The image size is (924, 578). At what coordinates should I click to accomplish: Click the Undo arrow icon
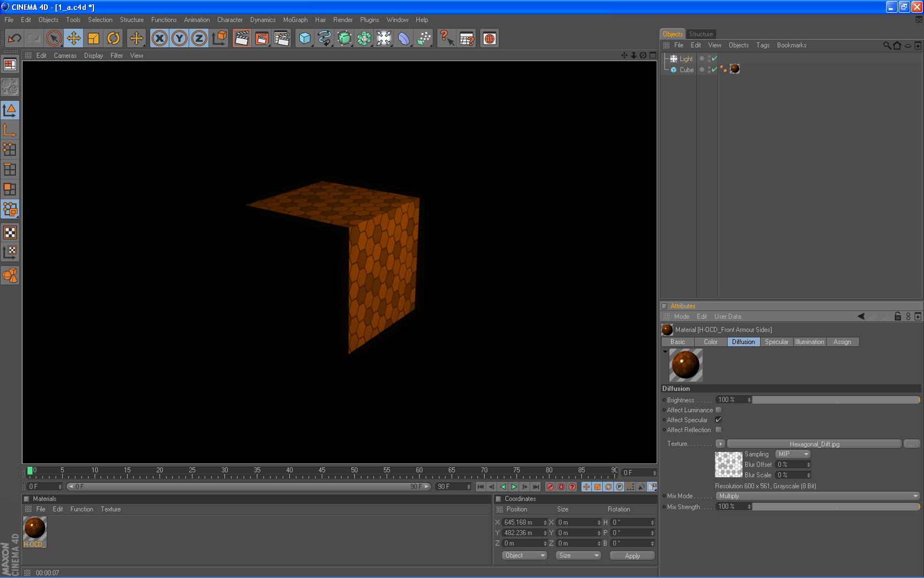(x=15, y=39)
